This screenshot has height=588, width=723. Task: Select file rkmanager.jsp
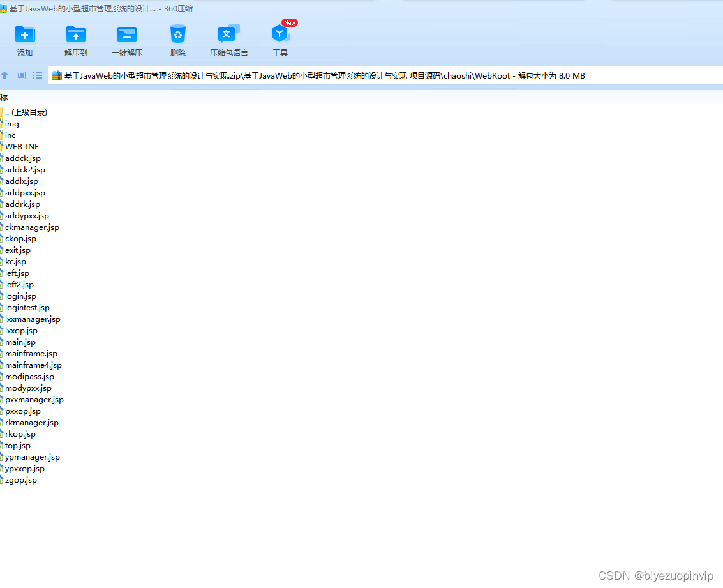29,423
